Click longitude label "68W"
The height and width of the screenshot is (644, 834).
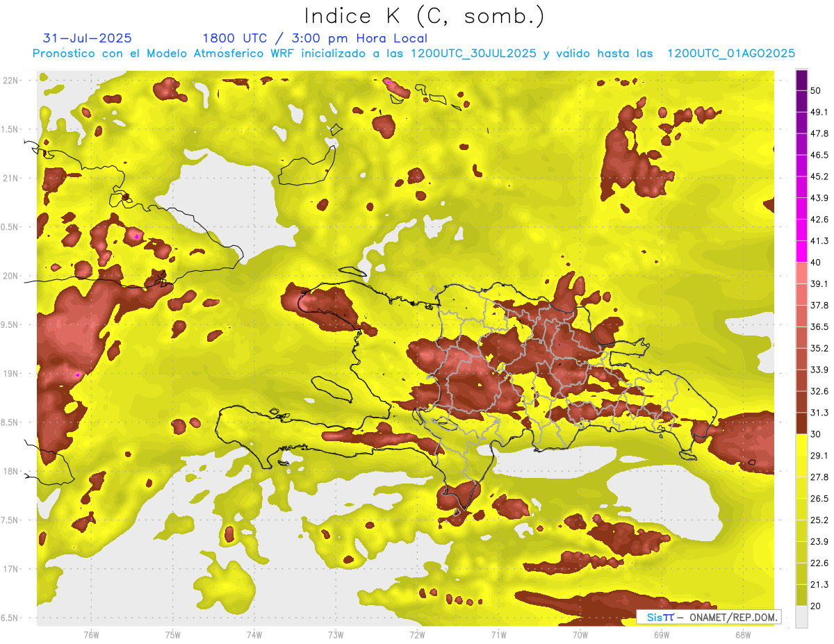(x=742, y=635)
